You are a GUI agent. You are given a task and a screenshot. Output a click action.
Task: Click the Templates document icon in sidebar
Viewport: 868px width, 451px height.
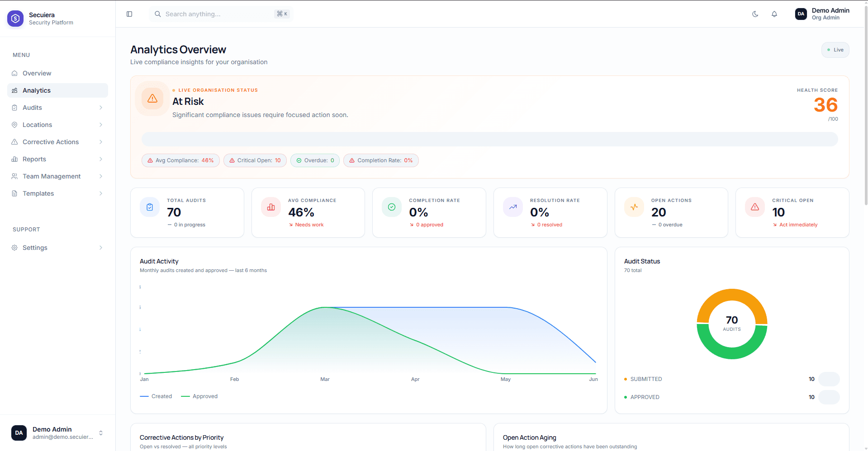(14, 193)
